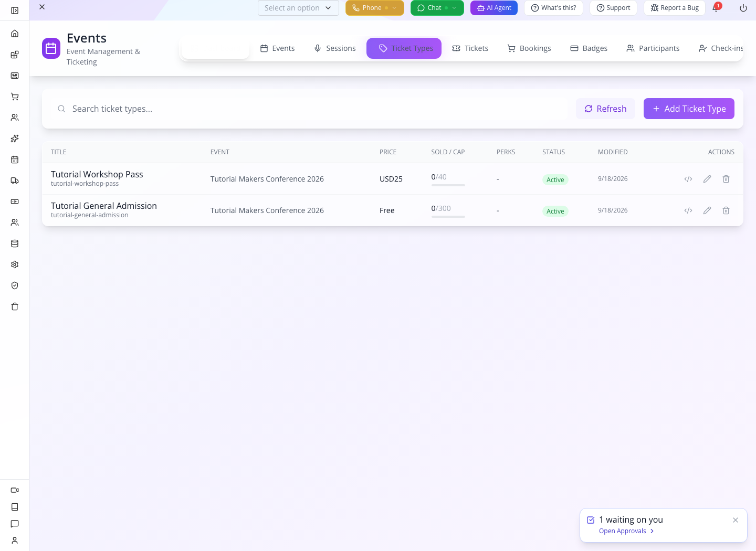Click the 0/40 sold progress bar
Viewport: 756px width, 551px height.
click(448, 185)
